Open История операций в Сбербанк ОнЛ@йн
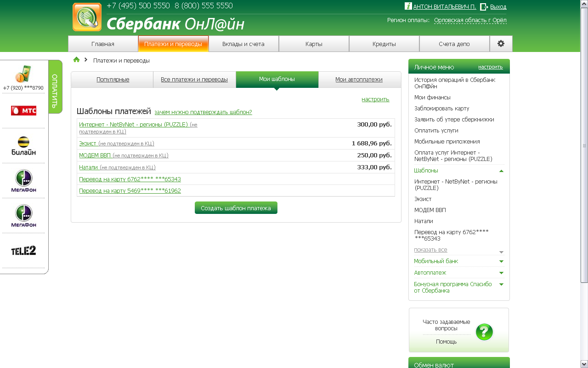588x368 pixels. click(x=455, y=83)
